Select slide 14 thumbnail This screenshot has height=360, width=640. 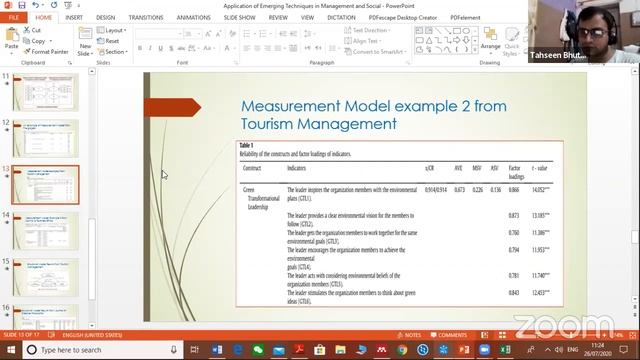click(45, 231)
